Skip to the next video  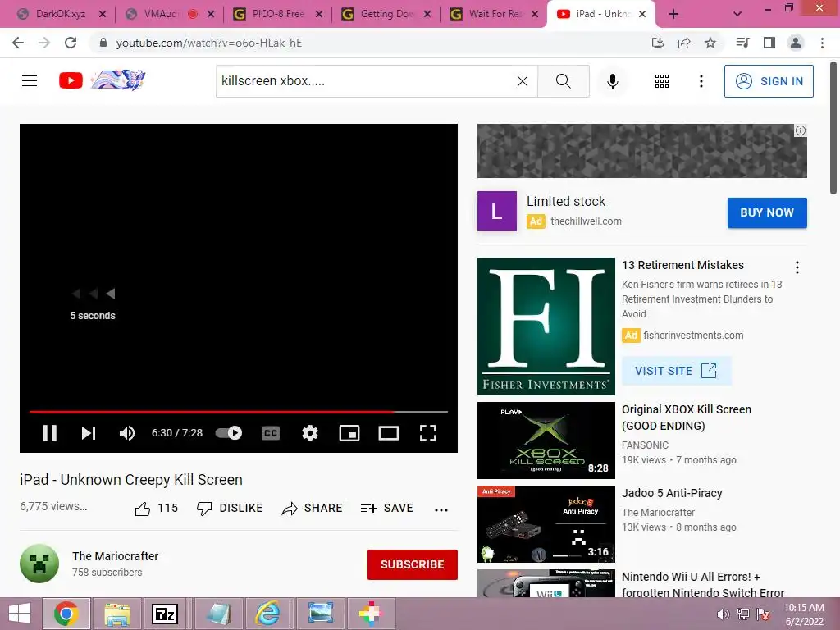tap(89, 433)
